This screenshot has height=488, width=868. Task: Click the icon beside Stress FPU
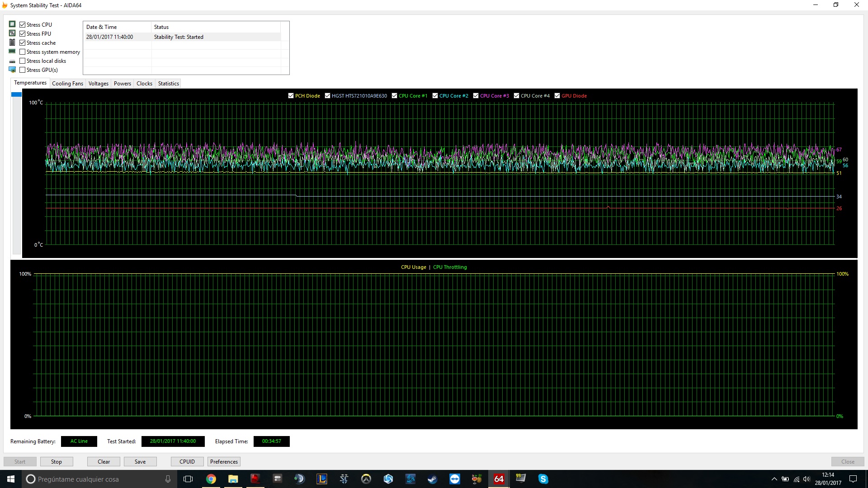[x=12, y=33]
